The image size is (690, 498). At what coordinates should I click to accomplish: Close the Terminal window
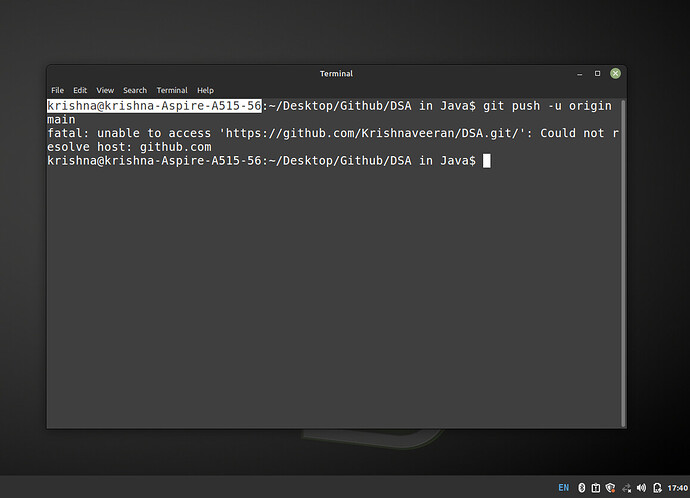(x=616, y=73)
